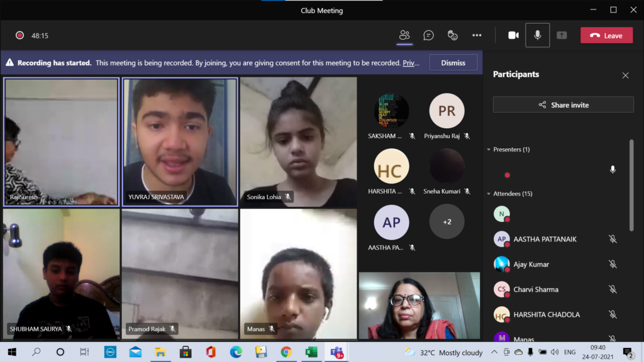This screenshot has width=644, height=362.
Task: Open Microsoft Edge on the taskbar
Action: [x=236, y=352]
